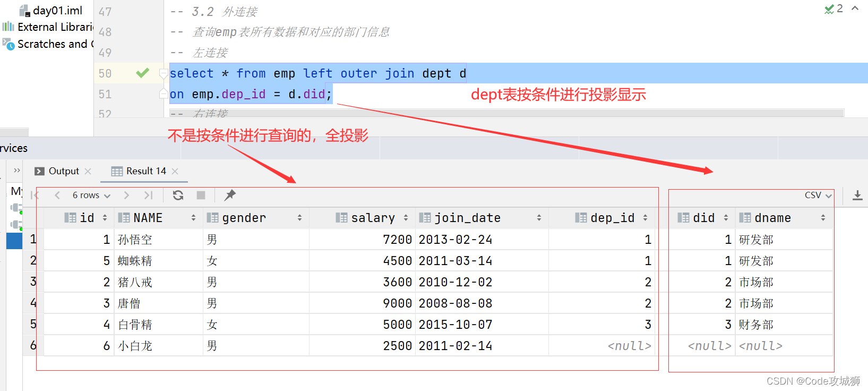Viewport: 868px width, 391px height.
Task: Expand External Libraries node
Action: click(48, 27)
